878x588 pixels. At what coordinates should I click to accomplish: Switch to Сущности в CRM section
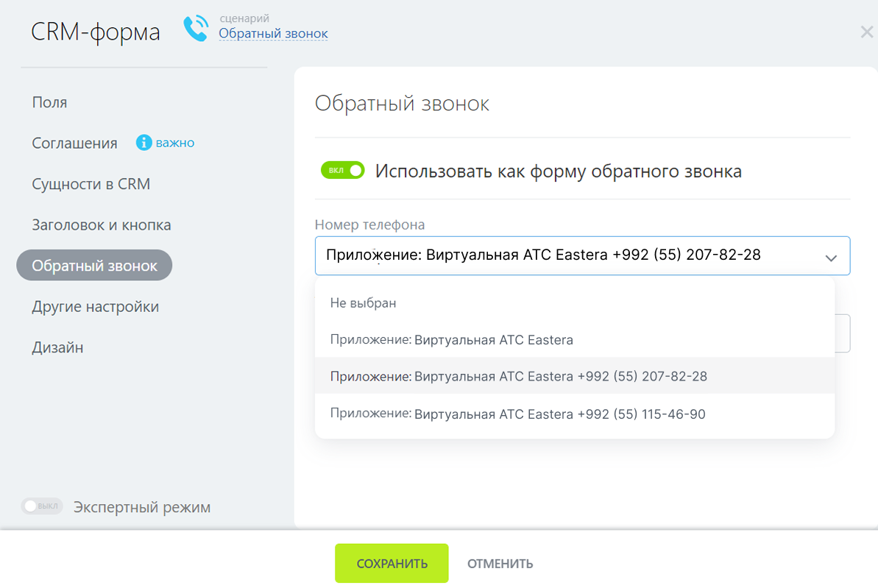pyautogui.click(x=91, y=184)
